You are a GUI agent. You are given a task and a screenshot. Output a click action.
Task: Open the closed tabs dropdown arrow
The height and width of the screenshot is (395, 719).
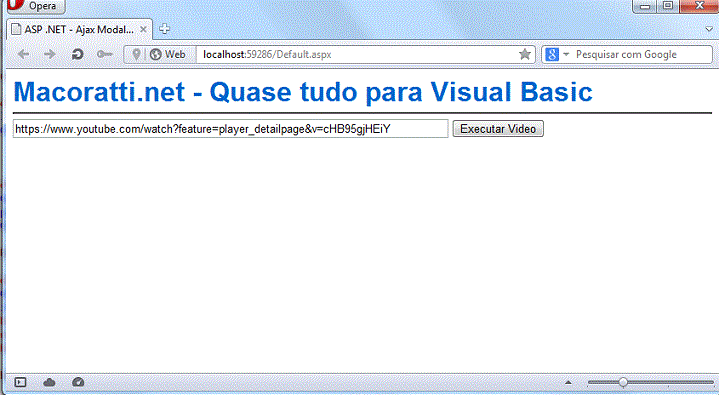pos(709,29)
